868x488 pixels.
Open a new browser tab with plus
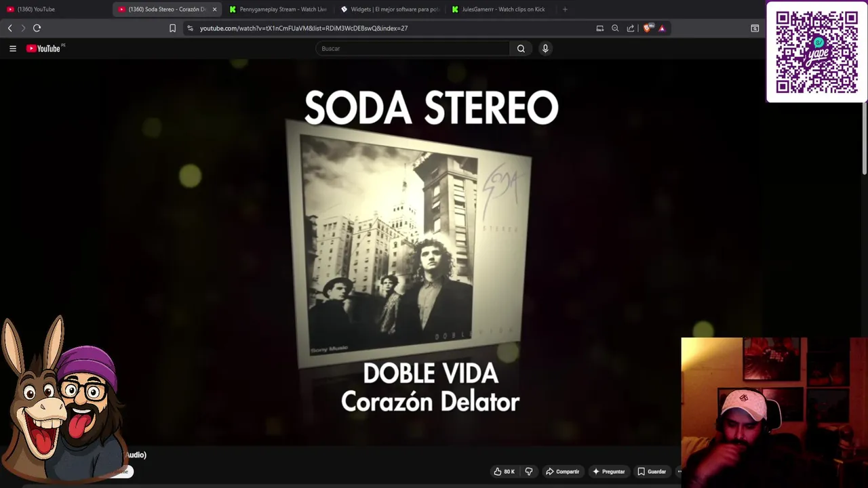pyautogui.click(x=565, y=9)
